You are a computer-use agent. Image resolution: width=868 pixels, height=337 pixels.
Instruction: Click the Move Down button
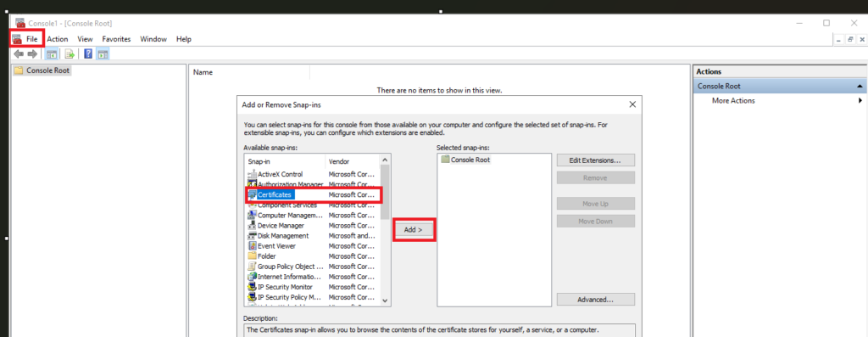tap(596, 222)
